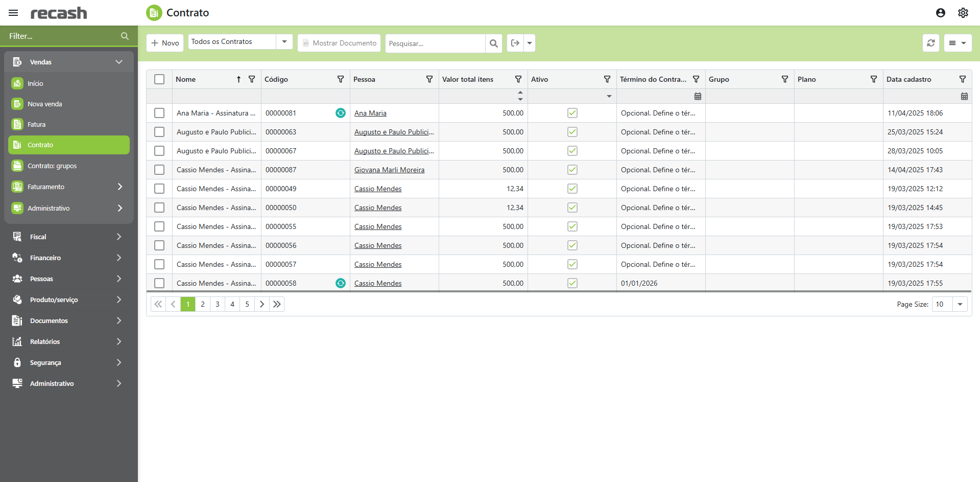Screen dimensions: 980x482
Task: Open the Giovana Marli Moreira person link
Action: [389, 170]
